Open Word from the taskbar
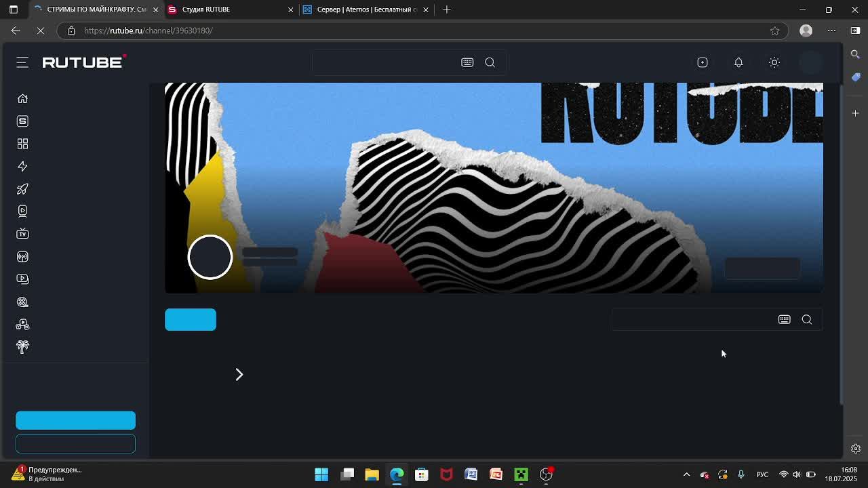The width and height of the screenshot is (868, 488). click(x=471, y=474)
